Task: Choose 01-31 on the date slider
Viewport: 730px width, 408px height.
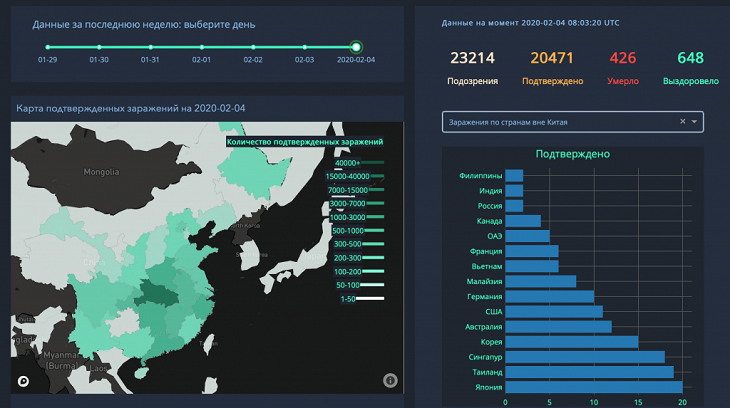Action: 150,47
